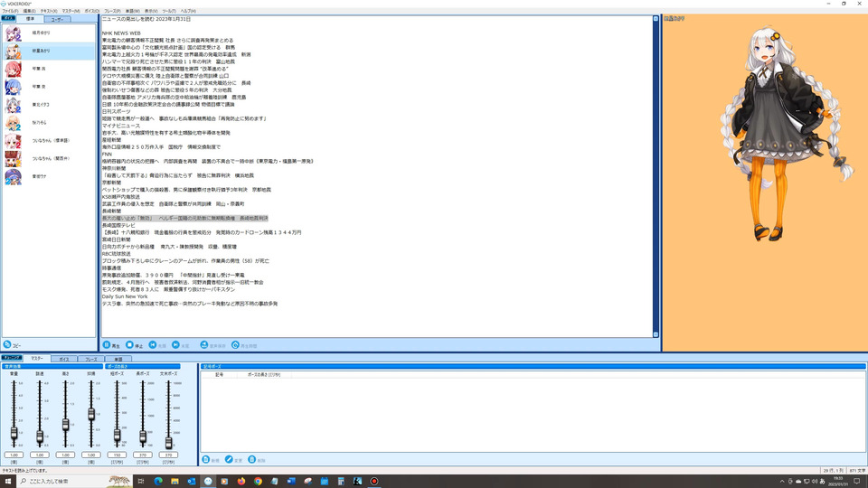This screenshot has width=868, height=488.
Task: Choose the 琴葉 茜 voice avatar
Action: pyautogui.click(x=14, y=69)
